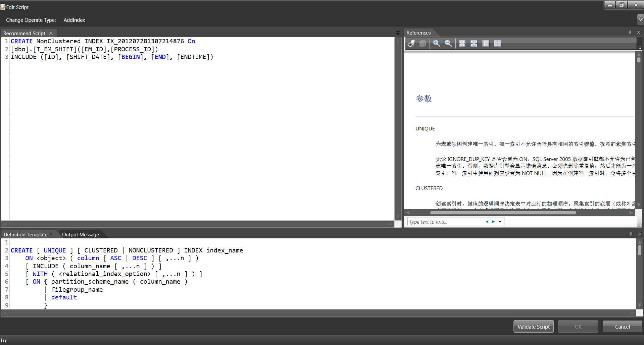
Task: Close the Recommend Script tab
Action: click(x=51, y=33)
